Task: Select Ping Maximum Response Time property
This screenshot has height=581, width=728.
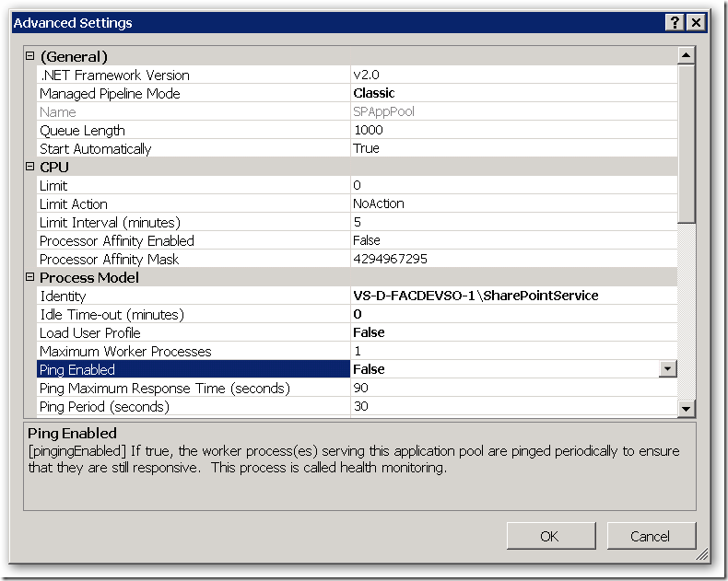Action: pyautogui.click(x=194, y=388)
